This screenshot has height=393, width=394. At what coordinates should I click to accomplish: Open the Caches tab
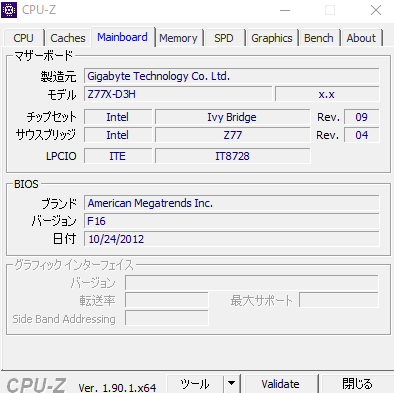coord(68,38)
